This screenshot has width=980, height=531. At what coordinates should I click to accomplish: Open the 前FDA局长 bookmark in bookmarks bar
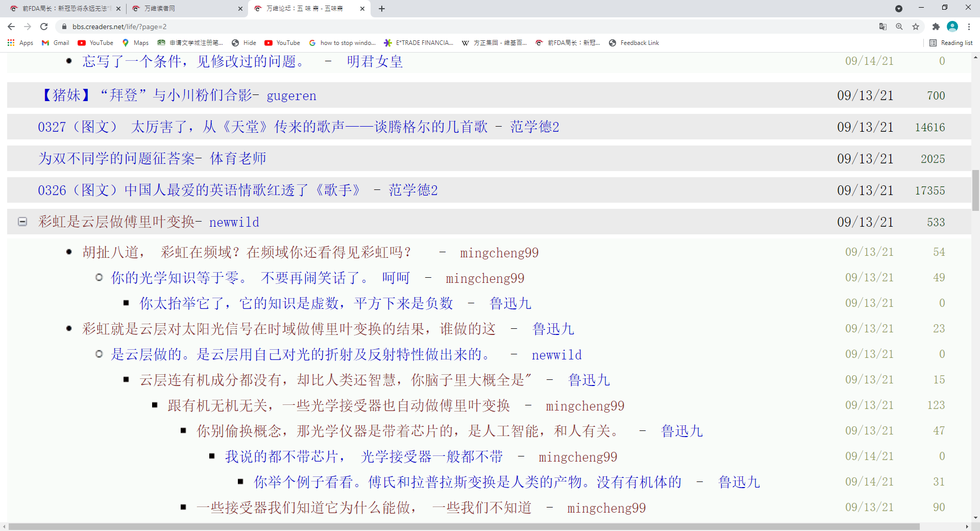[x=568, y=43]
